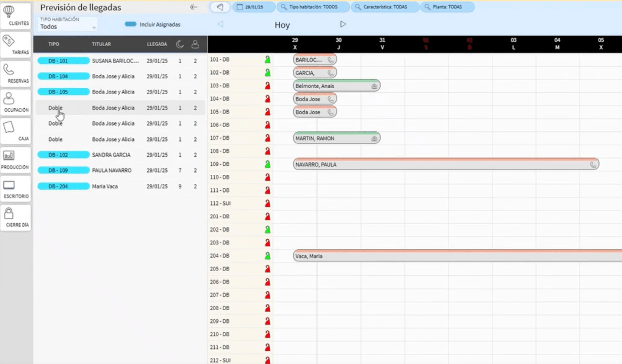Go to the next day arrow

343,24
